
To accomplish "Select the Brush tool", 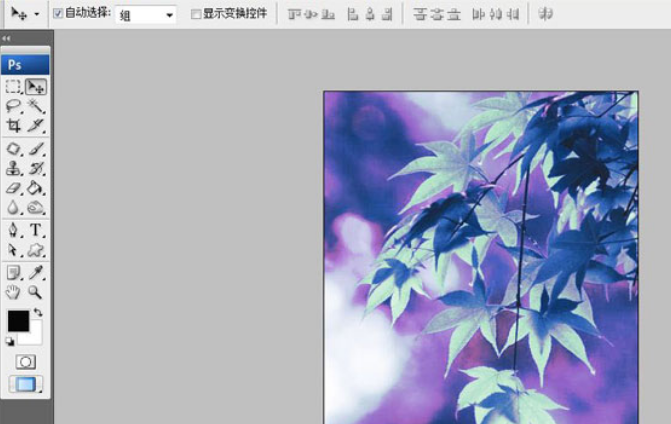I will tap(36, 149).
